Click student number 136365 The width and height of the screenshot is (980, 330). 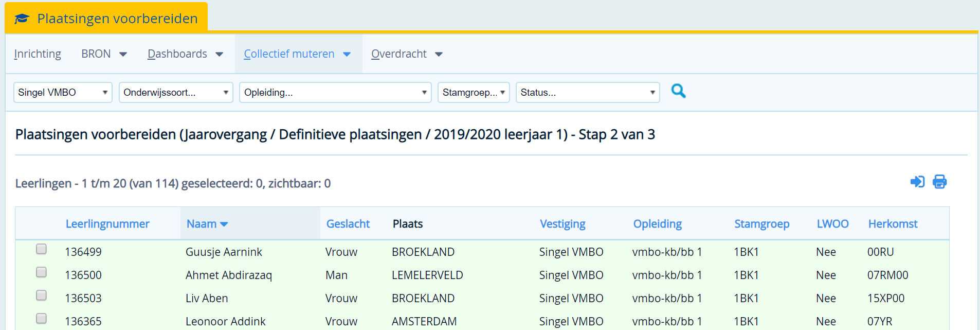(83, 322)
